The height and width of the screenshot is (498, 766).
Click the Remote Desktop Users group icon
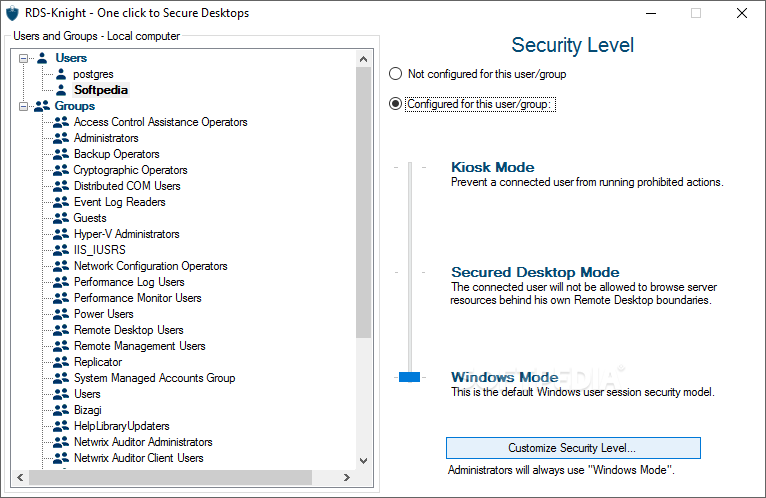pos(61,330)
